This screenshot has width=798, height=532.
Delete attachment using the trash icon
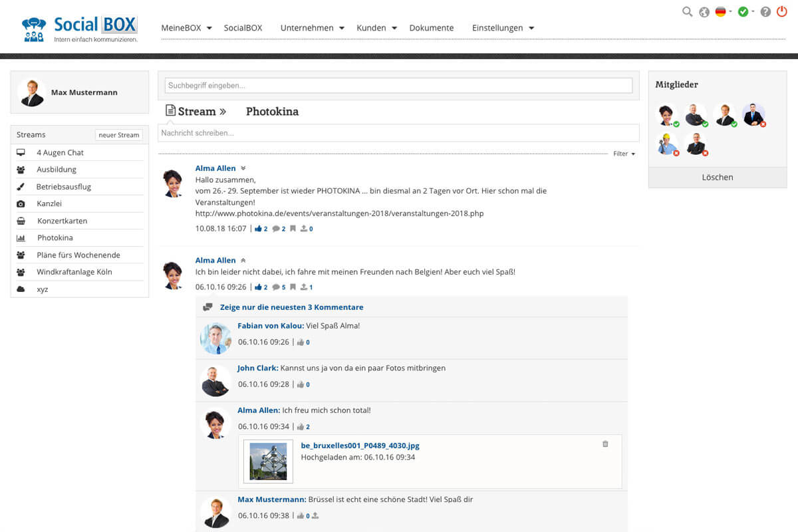pos(605,444)
